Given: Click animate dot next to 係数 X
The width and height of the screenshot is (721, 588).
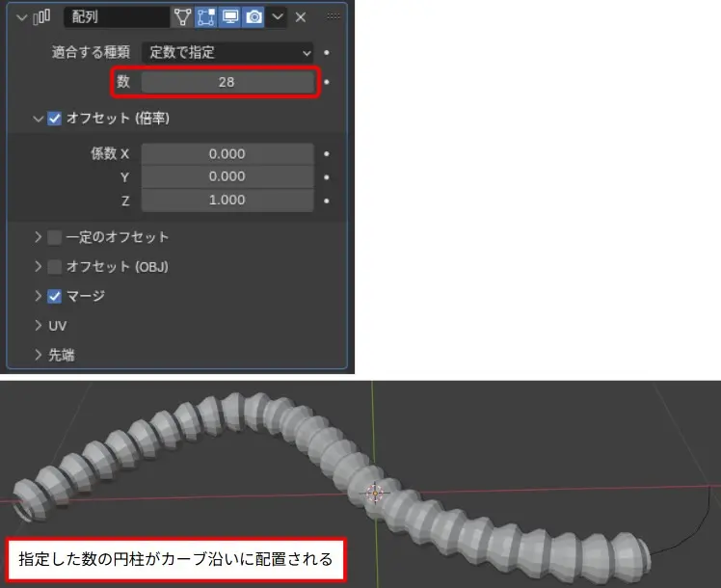Looking at the screenshot, I should [x=327, y=153].
